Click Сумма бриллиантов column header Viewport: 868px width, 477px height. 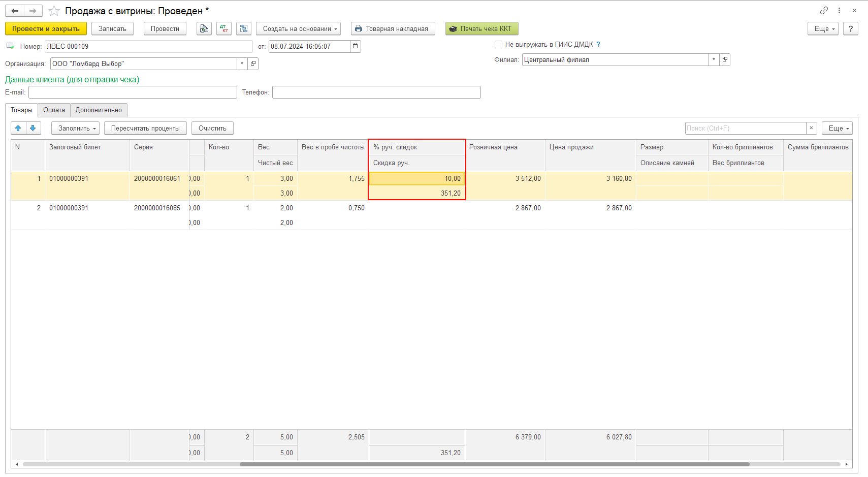[x=818, y=155]
